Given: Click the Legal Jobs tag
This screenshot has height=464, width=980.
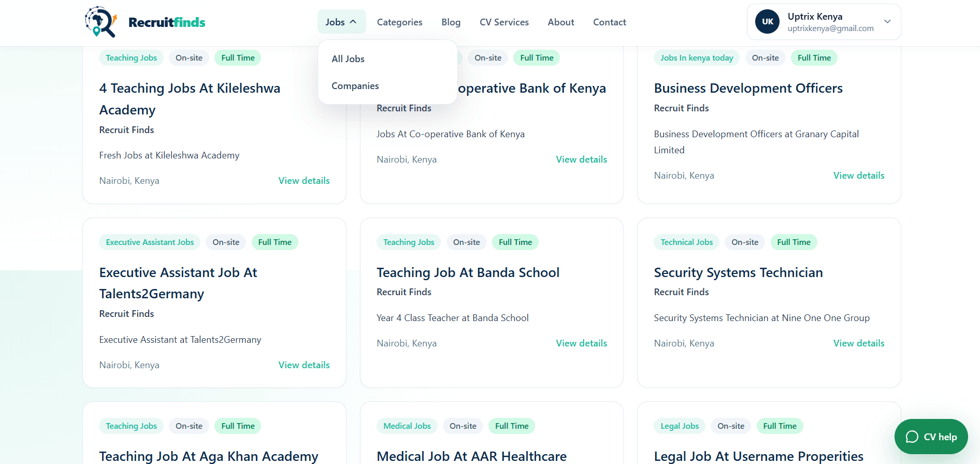Looking at the screenshot, I should (680, 426).
